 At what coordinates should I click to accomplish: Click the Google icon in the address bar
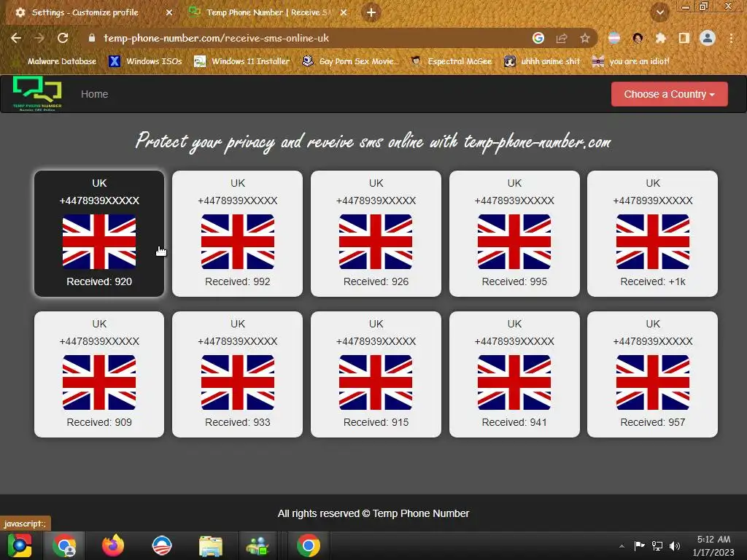[x=538, y=38]
